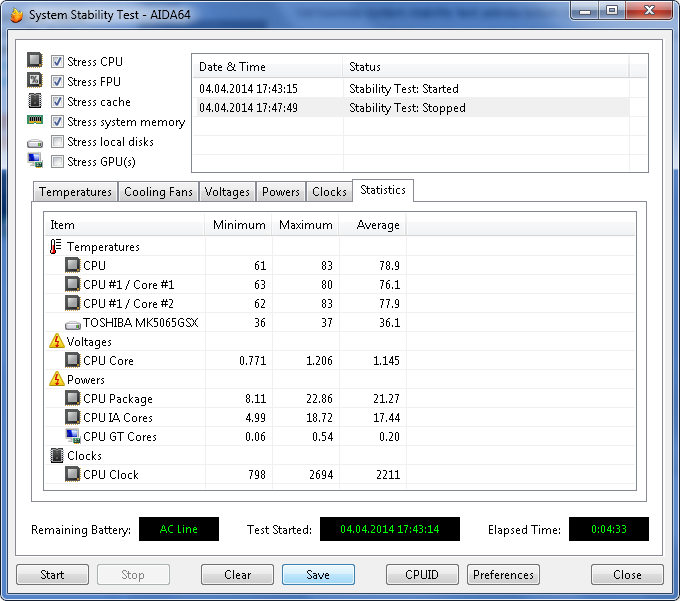Image resolution: width=680 pixels, height=601 pixels.
Task: Click the Save button
Action: [318, 575]
